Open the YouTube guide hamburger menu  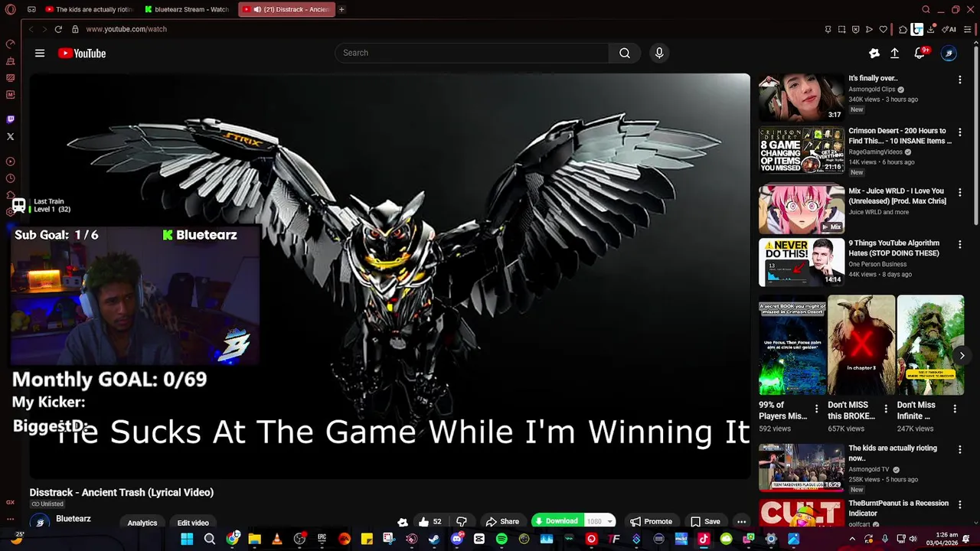click(40, 53)
